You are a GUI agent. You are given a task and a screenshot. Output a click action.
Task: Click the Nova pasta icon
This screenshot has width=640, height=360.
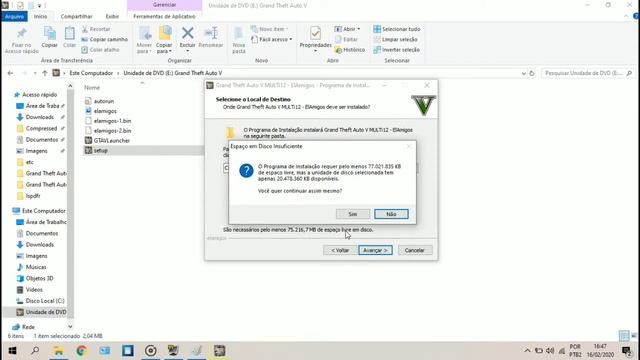[239, 40]
